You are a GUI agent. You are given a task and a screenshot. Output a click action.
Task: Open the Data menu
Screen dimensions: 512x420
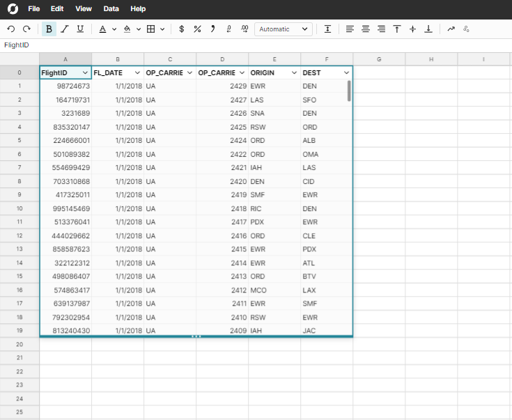(111, 9)
